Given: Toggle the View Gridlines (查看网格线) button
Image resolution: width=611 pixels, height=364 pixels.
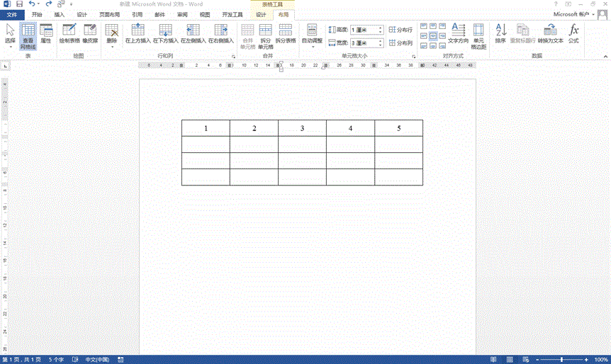Looking at the screenshot, I should point(28,34).
